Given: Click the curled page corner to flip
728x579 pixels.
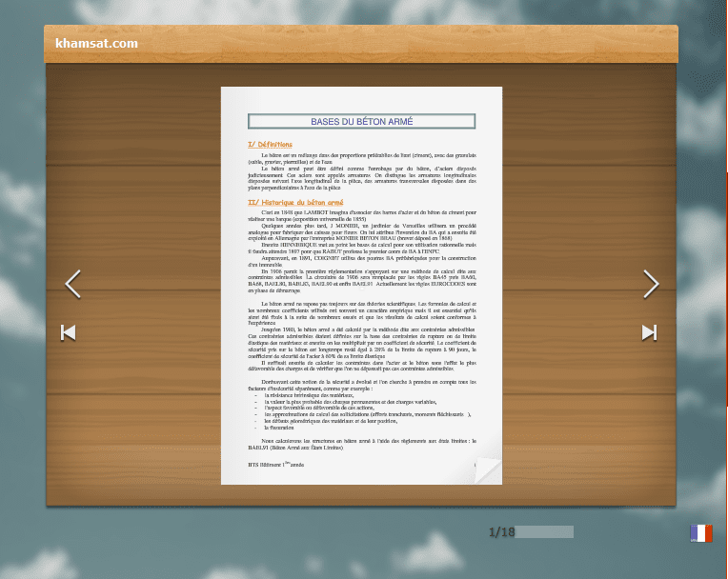Looking at the screenshot, I should pos(488,470).
